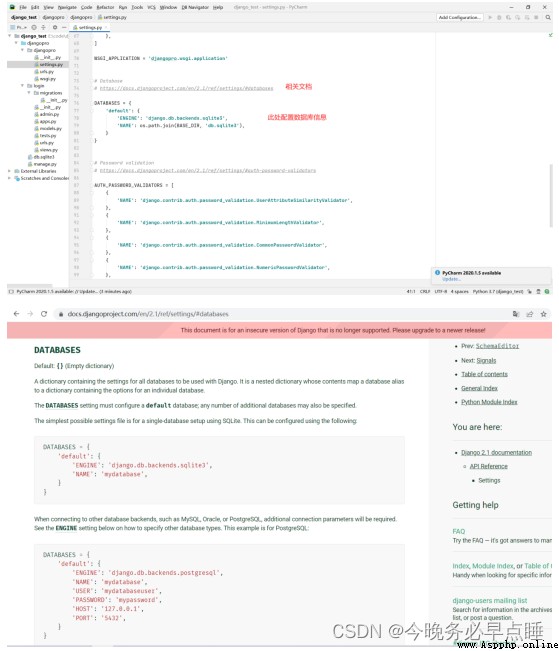This screenshot has height=651, width=559.
Task: Click the Stop icon in run toolbar
Action: coord(536,17)
